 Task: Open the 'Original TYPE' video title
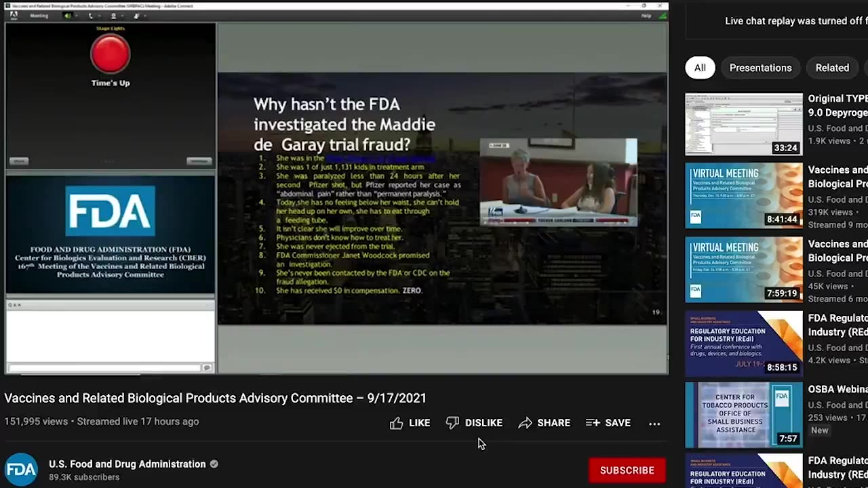coord(837,106)
